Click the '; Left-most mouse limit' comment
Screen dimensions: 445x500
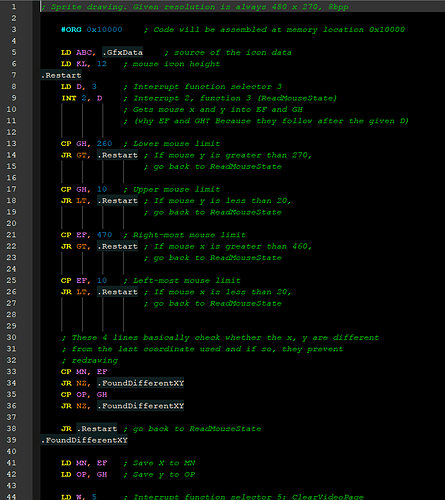click(x=182, y=281)
